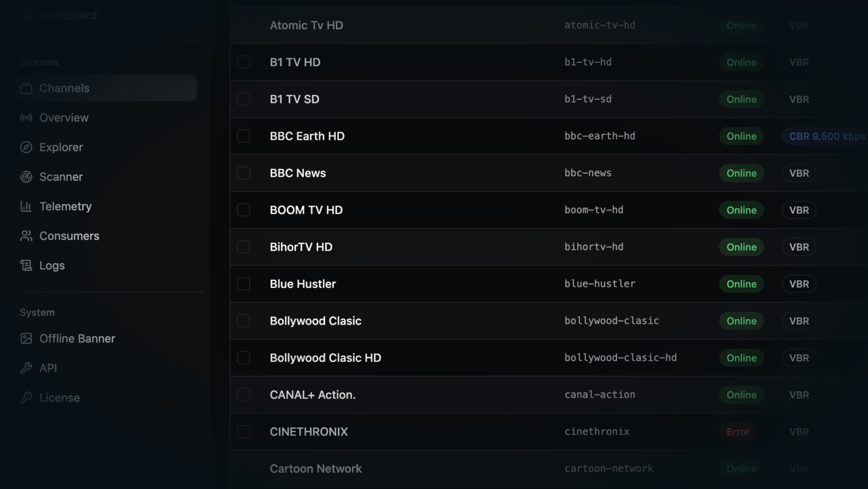
Task: Tick the CINETHRONIX row checkbox
Action: point(243,431)
